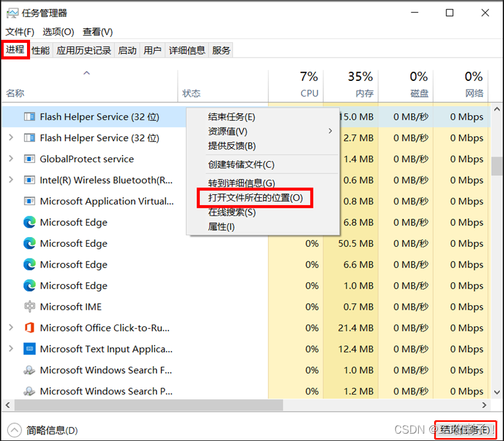The image size is (504, 441).
Task: Click the Microsoft Windows Search F... icon
Action: (29, 370)
